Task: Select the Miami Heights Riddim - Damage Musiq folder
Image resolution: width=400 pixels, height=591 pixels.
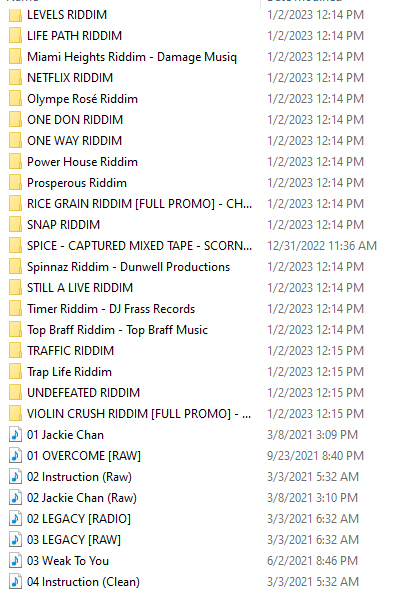Action: click(x=132, y=57)
